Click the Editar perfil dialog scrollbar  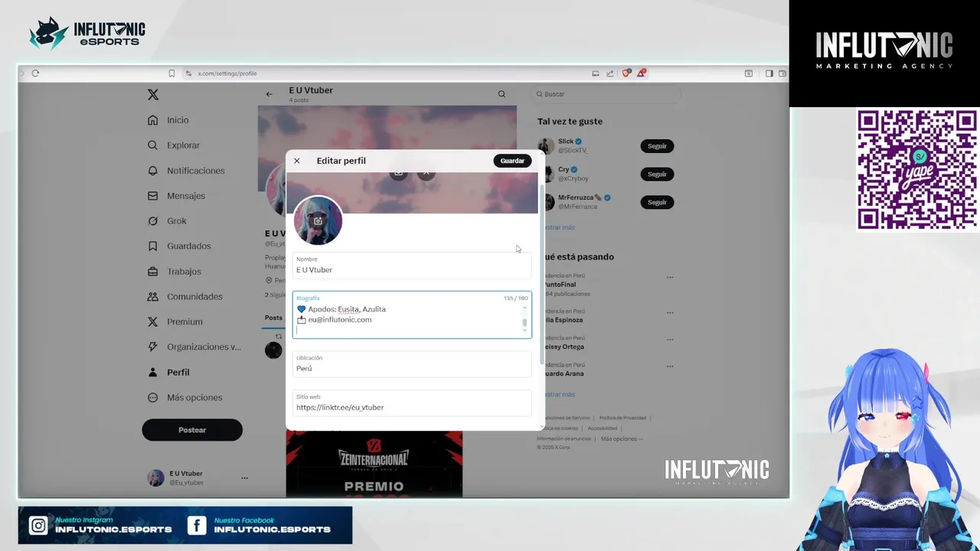click(x=543, y=273)
